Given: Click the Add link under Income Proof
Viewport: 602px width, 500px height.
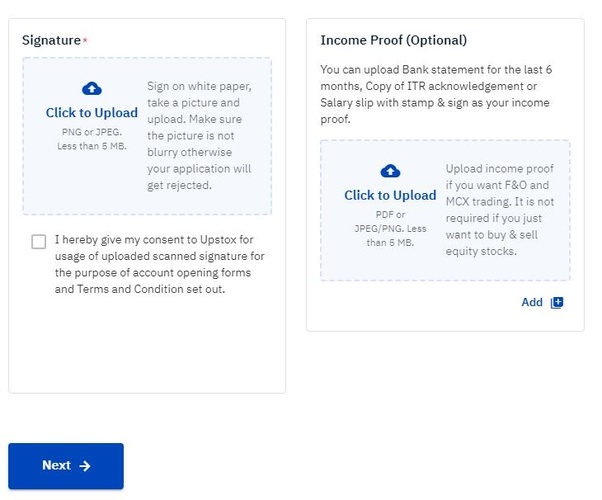Looking at the screenshot, I should [x=532, y=302].
